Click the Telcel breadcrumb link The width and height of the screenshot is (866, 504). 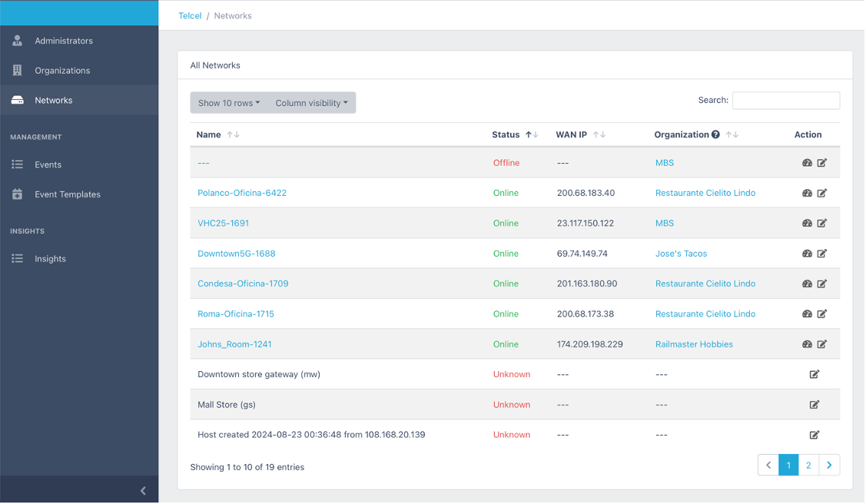tap(190, 15)
